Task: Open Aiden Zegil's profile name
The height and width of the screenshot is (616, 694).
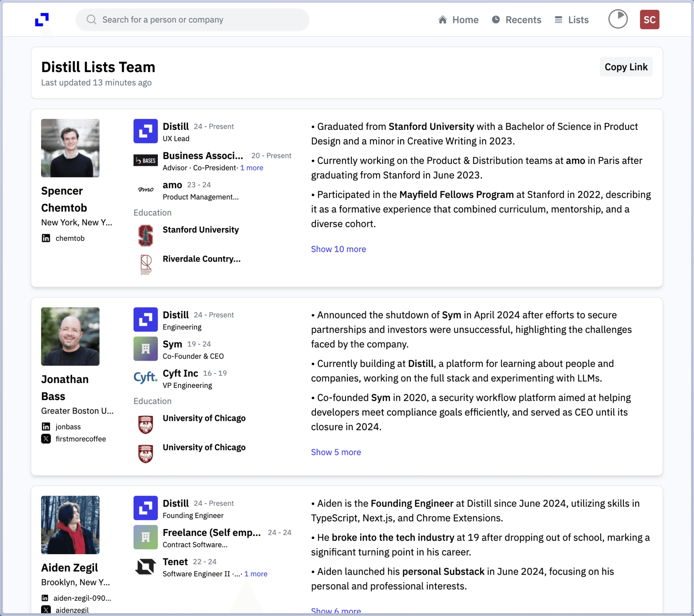Action: (x=70, y=568)
